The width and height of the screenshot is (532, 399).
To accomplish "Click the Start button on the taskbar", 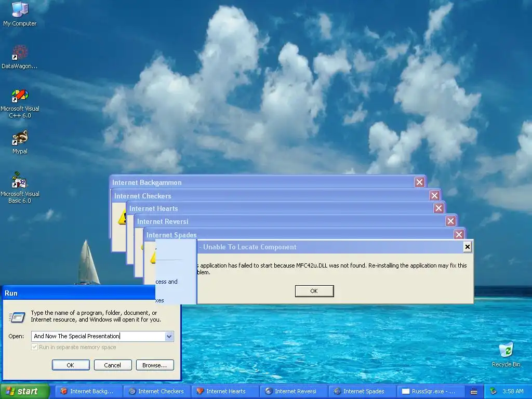I will coord(25,391).
